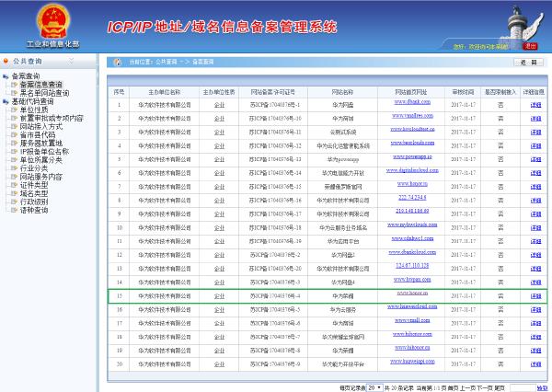Click the 网站首页网址 column header
Screen dimensions: 552x392
tap(411, 92)
